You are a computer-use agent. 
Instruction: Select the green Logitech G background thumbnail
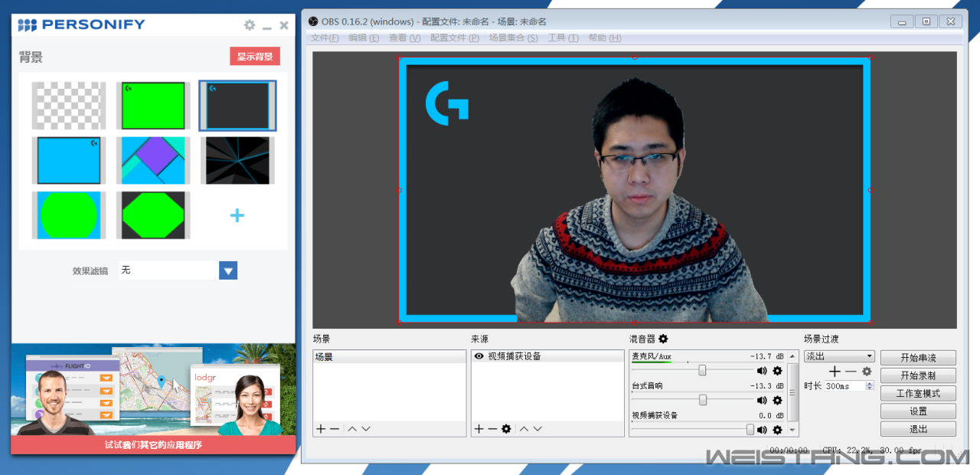pyautogui.click(x=153, y=106)
